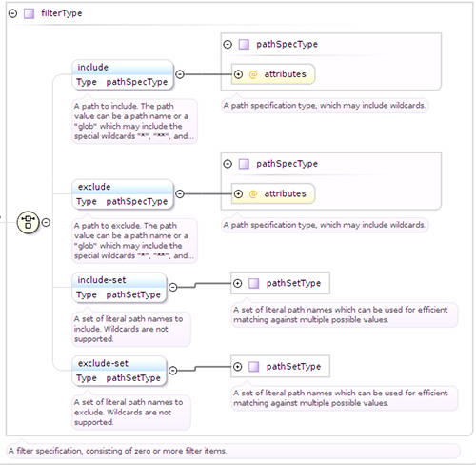Click the choice compositor circle icon
The width and height of the screenshot is (476, 465).
point(28,222)
